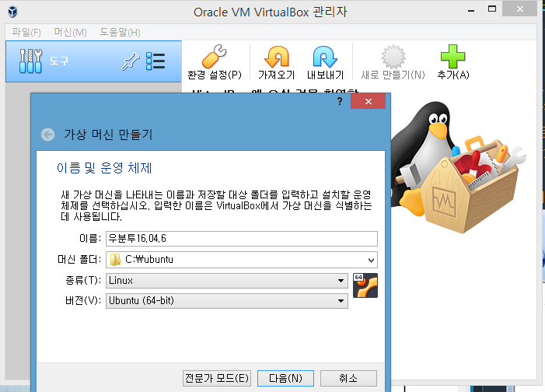Screen dimensions: 545x392
Task: Click the question mark help button of dialog
Action: click(340, 101)
